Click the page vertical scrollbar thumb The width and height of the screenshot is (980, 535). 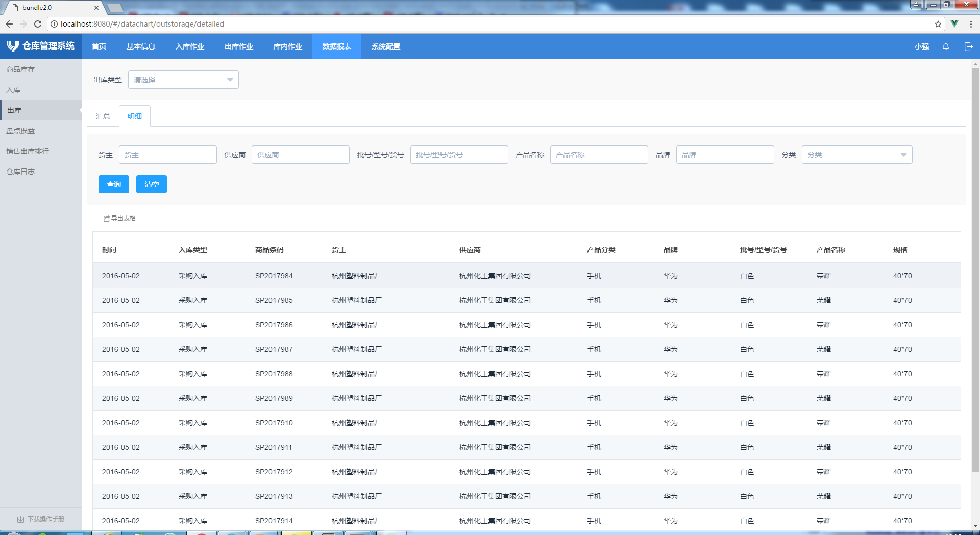pos(975,270)
